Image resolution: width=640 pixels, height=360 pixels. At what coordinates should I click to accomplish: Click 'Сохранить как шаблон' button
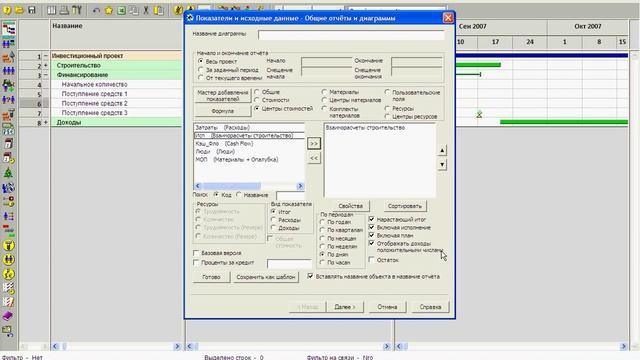(266, 277)
